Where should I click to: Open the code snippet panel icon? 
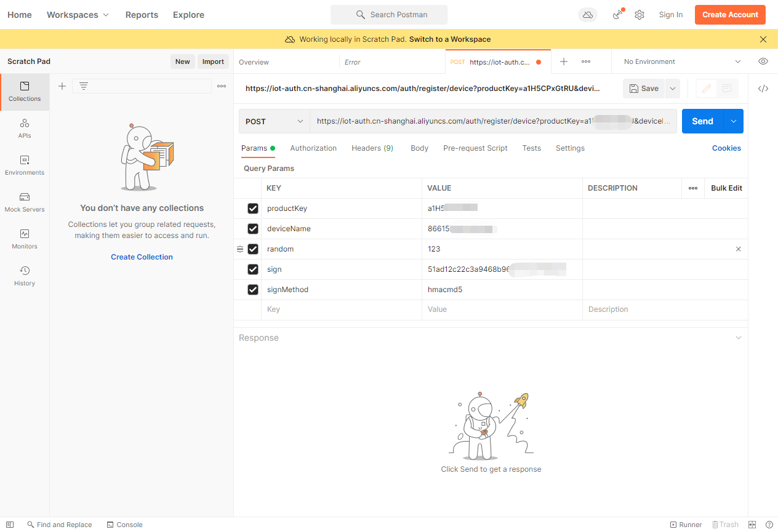pyautogui.click(x=763, y=89)
